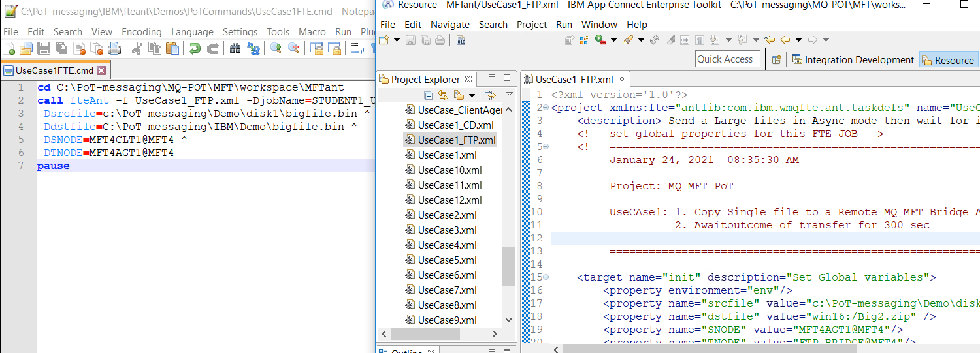Click Notepad++ Save All icon
The height and width of the screenshot is (353, 980).
click(x=61, y=48)
